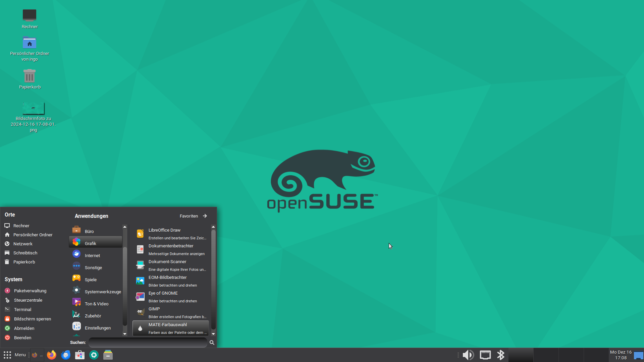The image size is (644, 362).
Task: Click the up arrow of the application list scrollbar
Action: coord(213,227)
